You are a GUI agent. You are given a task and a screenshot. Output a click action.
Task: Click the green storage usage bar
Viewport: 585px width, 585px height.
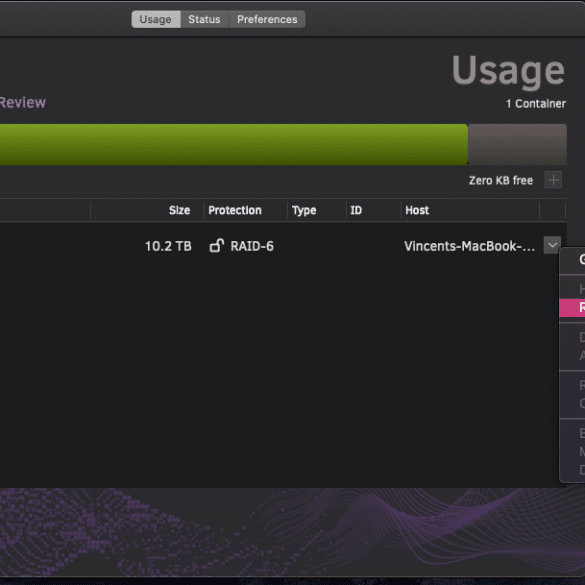234,144
